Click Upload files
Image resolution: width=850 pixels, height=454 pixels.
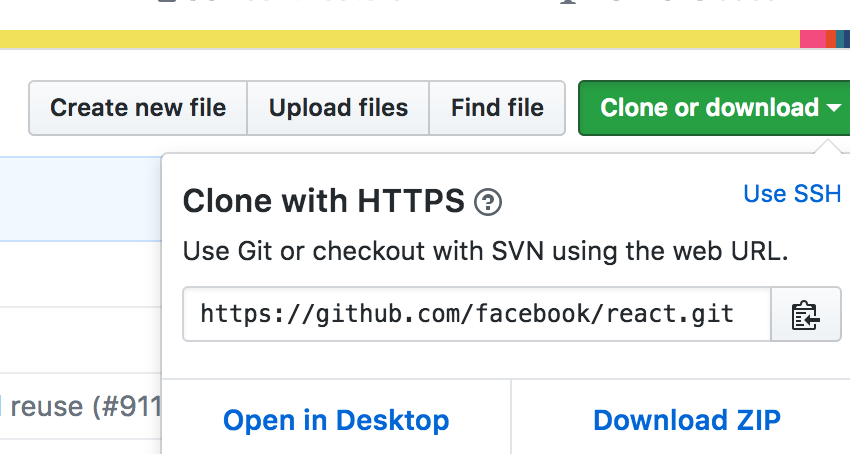point(338,108)
